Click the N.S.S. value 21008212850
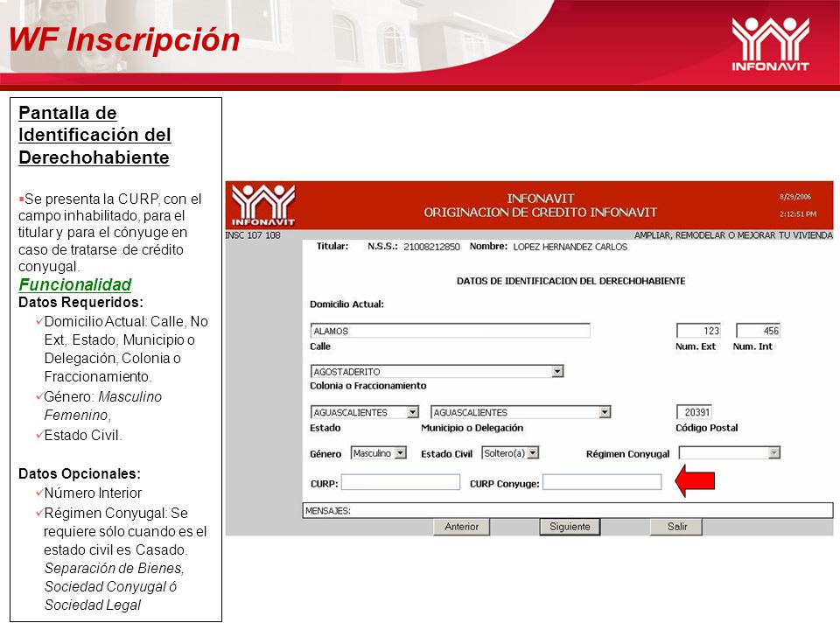 coord(431,247)
